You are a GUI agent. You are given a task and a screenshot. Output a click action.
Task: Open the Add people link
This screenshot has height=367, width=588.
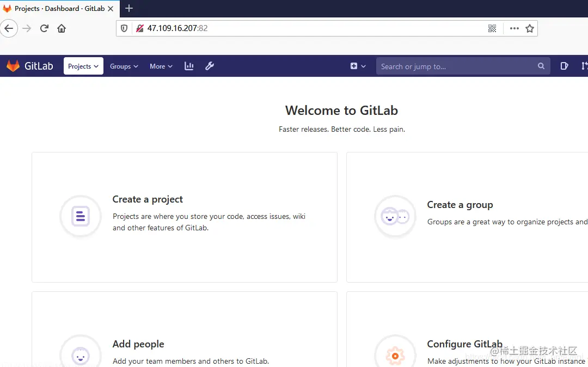(138, 344)
